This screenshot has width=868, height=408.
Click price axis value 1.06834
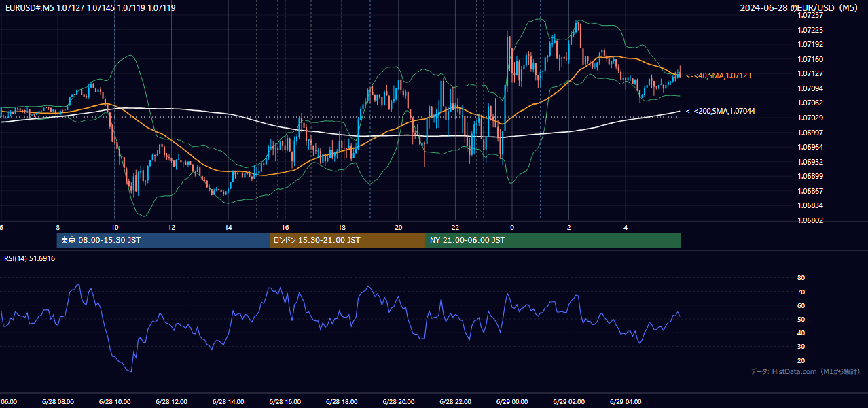pos(812,205)
